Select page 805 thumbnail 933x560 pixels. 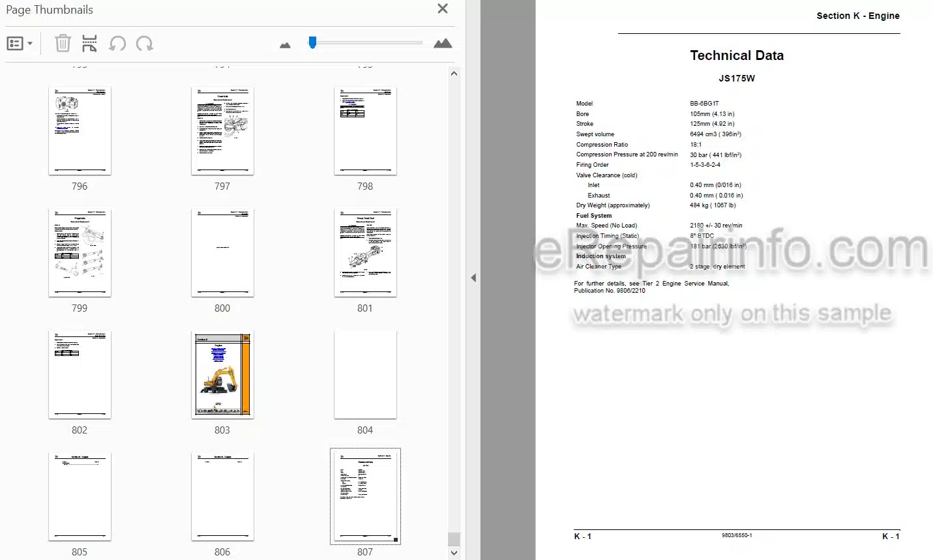tap(80, 497)
